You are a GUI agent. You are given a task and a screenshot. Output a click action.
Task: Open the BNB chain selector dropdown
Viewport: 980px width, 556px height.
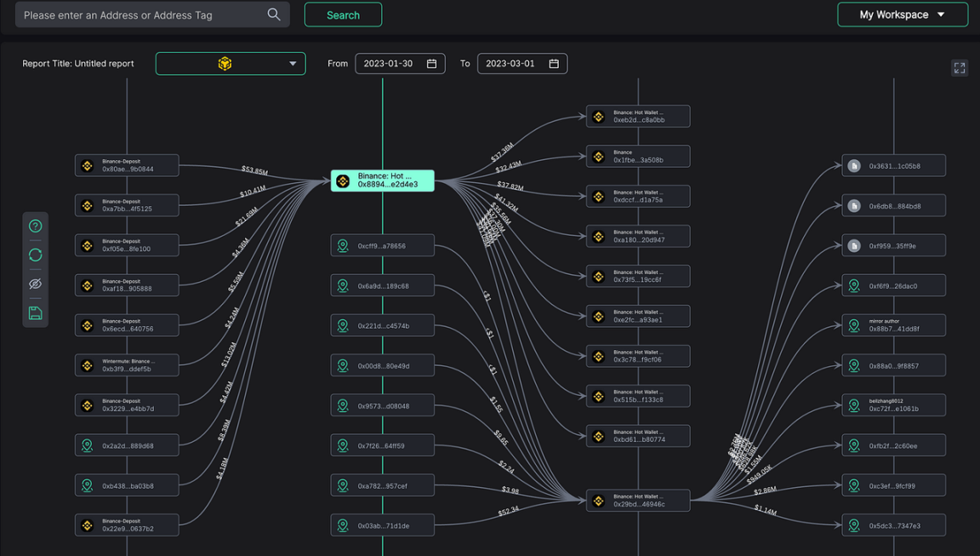(231, 64)
